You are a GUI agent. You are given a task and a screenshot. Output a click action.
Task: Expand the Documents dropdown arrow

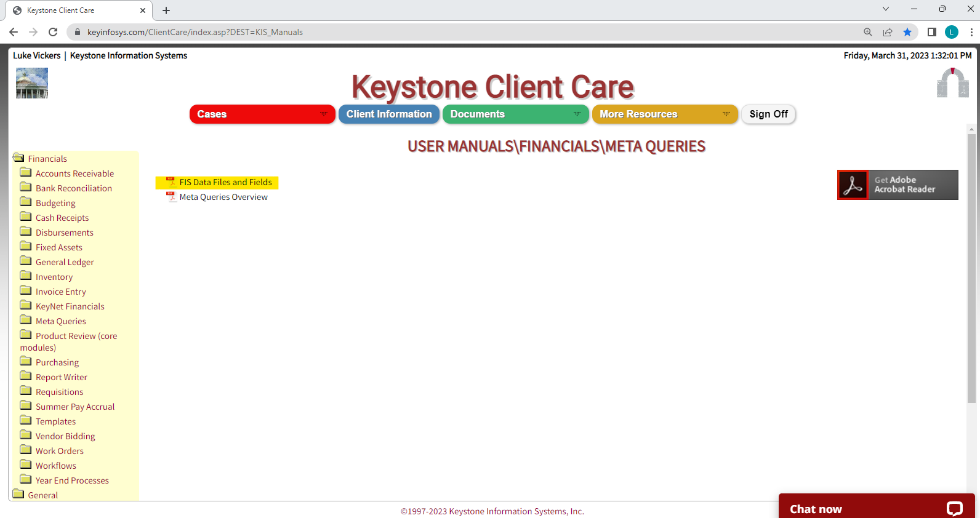(x=577, y=114)
